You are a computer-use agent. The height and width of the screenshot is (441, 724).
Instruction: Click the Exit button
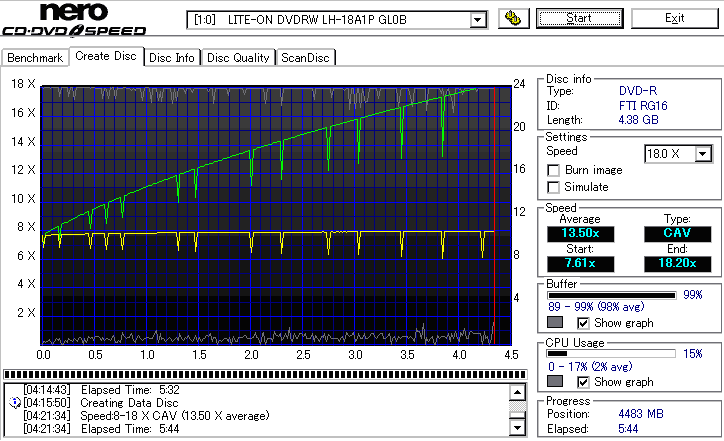(x=675, y=18)
